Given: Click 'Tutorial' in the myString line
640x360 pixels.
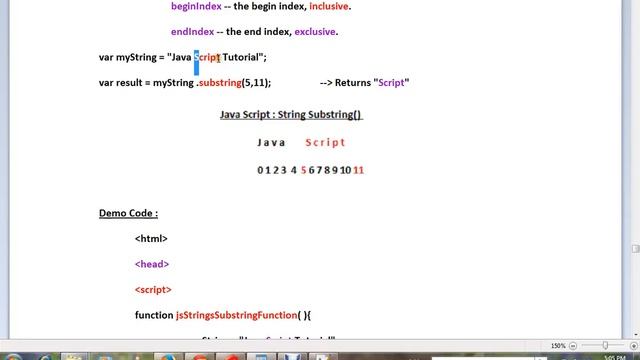Looking at the screenshot, I should click(240, 57).
